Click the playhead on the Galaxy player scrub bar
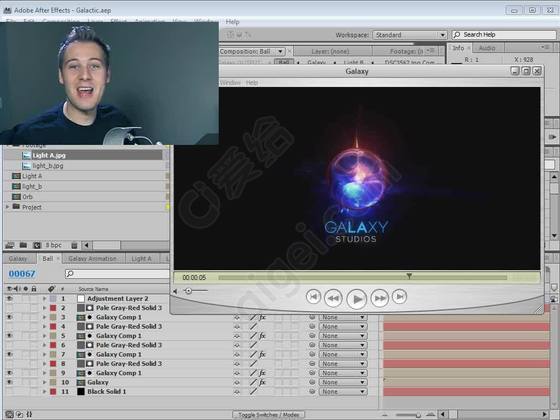The image size is (560, 420). click(x=409, y=276)
